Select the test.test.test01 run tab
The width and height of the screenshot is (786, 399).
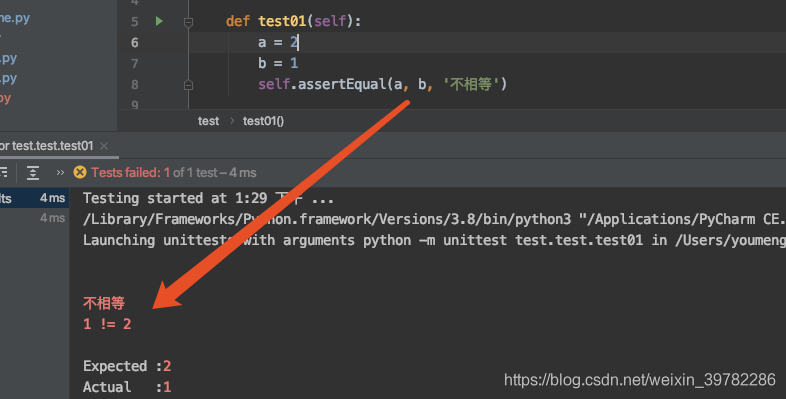tap(47, 146)
